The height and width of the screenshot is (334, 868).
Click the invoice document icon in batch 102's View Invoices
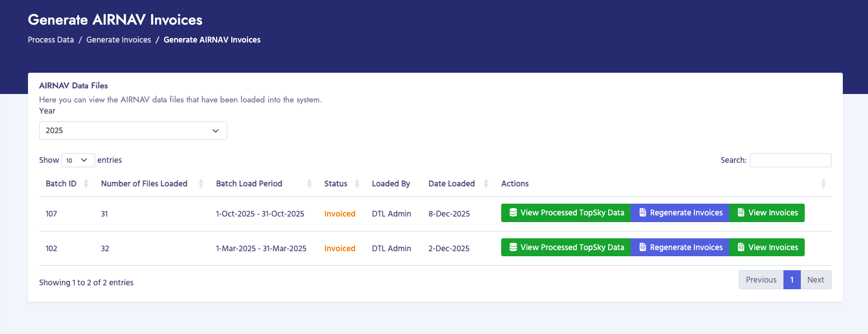(x=740, y=247)
